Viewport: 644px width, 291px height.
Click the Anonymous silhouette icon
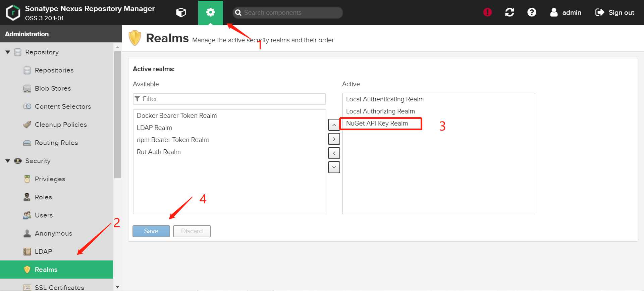pyautogui.click(x=27, y=233)
